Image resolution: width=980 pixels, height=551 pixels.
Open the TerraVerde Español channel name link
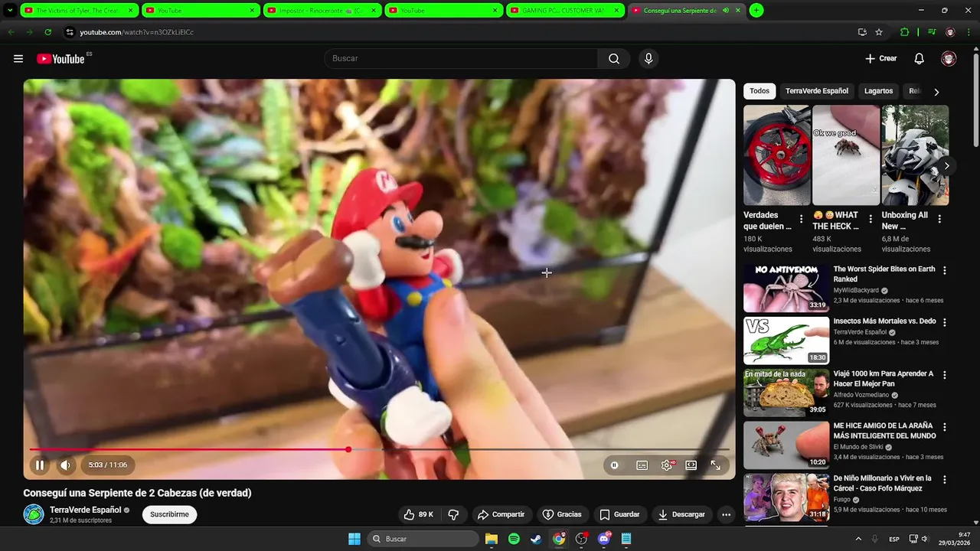86,510
